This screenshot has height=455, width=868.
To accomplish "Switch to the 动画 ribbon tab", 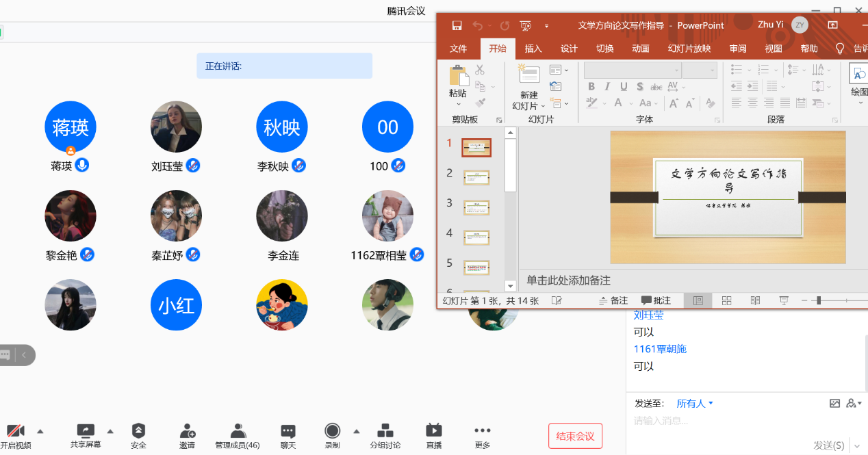I will (641, 49).
